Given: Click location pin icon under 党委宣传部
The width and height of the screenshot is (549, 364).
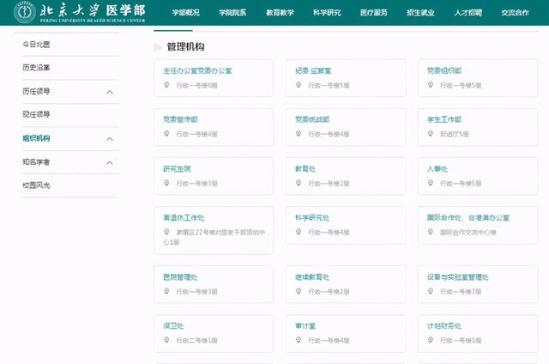Looking at the screenshot, I should click(167, 133).
